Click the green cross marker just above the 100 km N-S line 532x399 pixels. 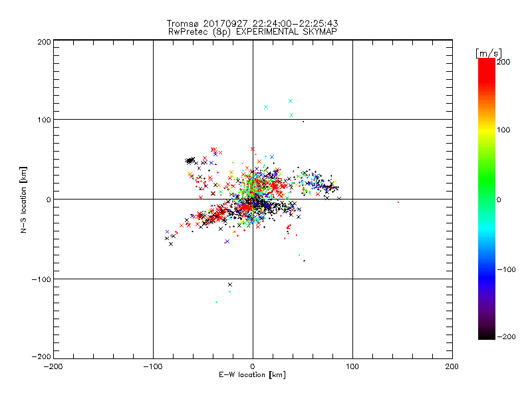291,115
